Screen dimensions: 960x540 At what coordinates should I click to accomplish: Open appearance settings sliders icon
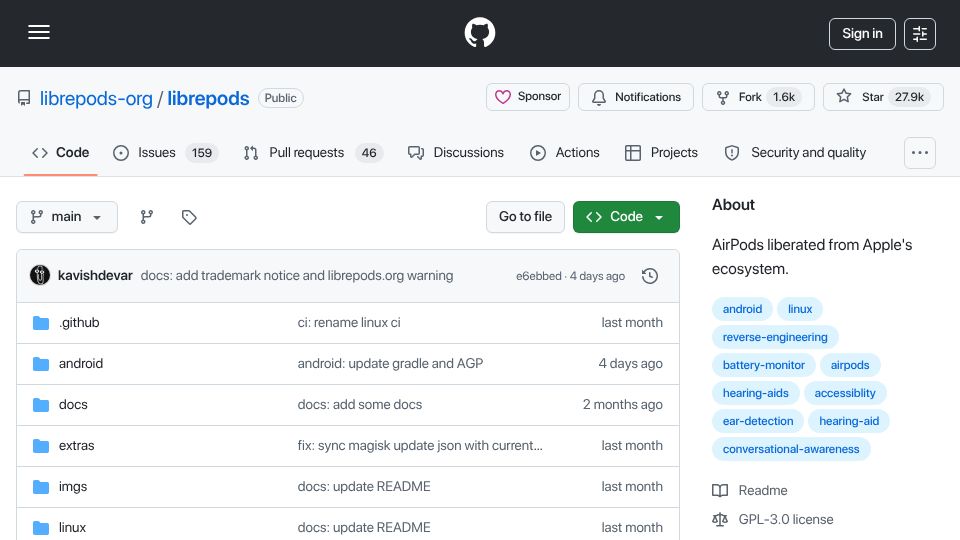point(920,34)
